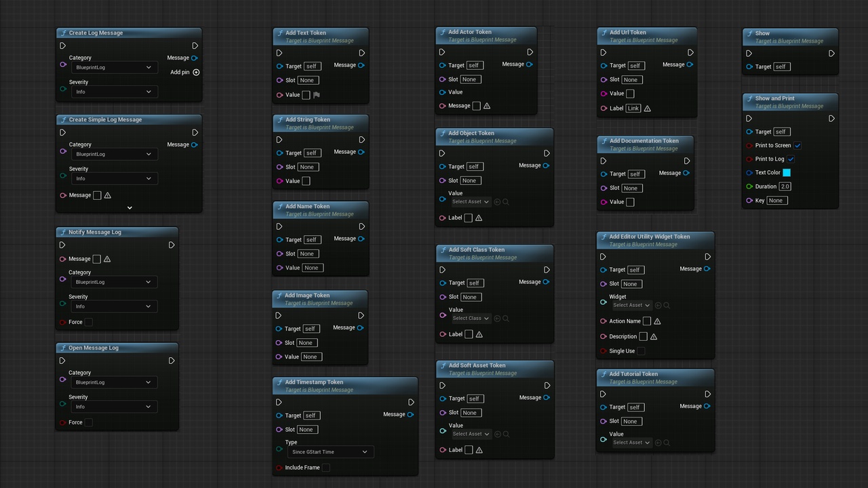868x488 pixels.
Task: Click the Slot None field in Add Tutorial Token
Action: tap(631, 422)
